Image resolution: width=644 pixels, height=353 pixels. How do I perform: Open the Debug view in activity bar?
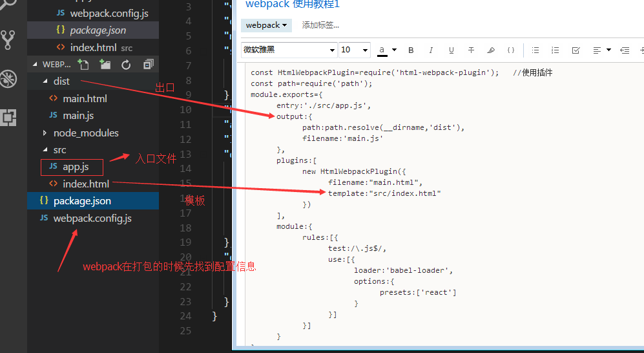[x=8, y=79]
